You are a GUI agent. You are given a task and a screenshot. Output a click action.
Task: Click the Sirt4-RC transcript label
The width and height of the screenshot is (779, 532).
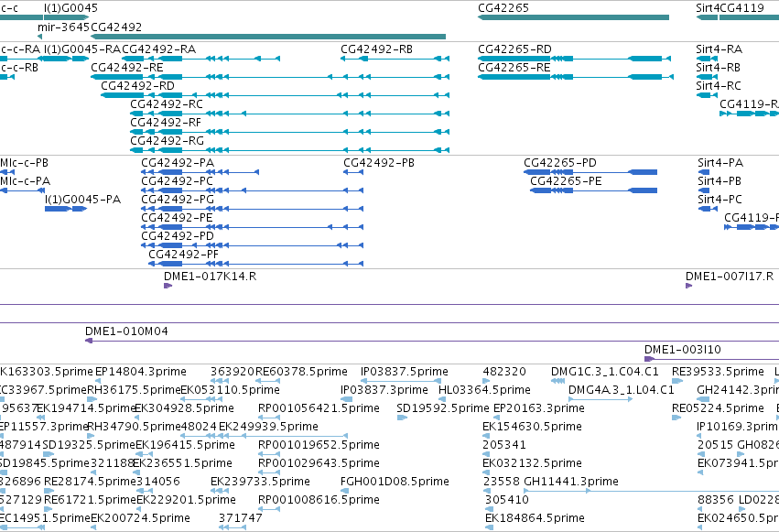pyautogui.click(x=719, y=86)
